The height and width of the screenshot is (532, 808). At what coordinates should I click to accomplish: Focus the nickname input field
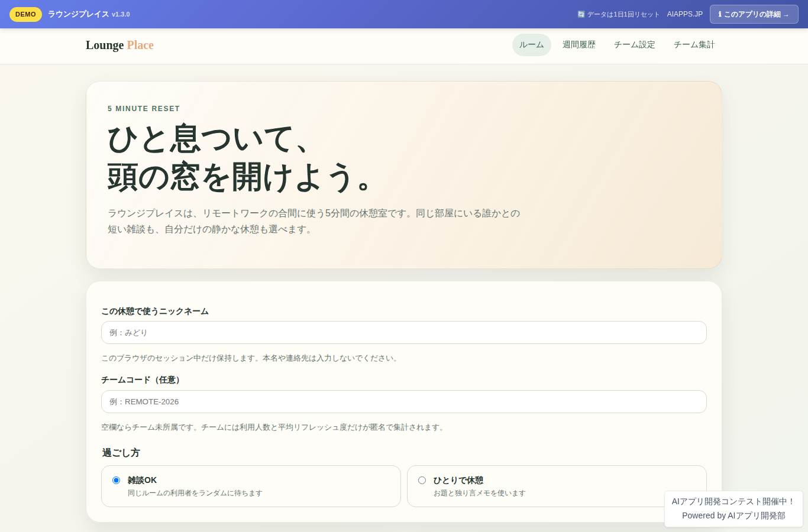point(404,332)
